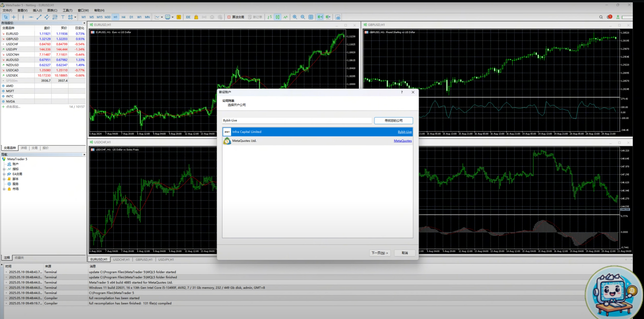Expand 市场 node in navigator
The image size is (644, 319).
(4, 189)
